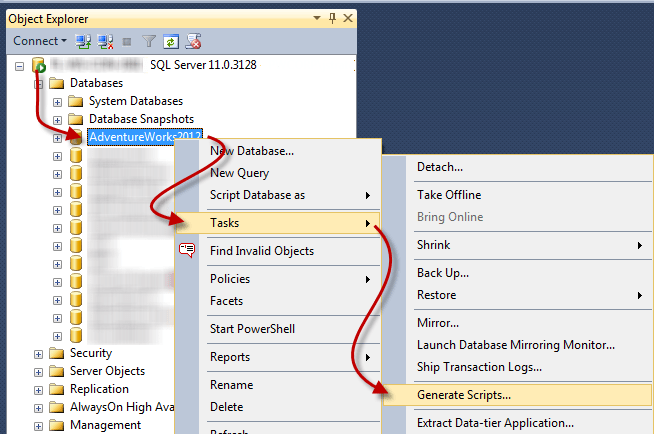Click the Disconnect server toolbar icon

tap(106, 41)
